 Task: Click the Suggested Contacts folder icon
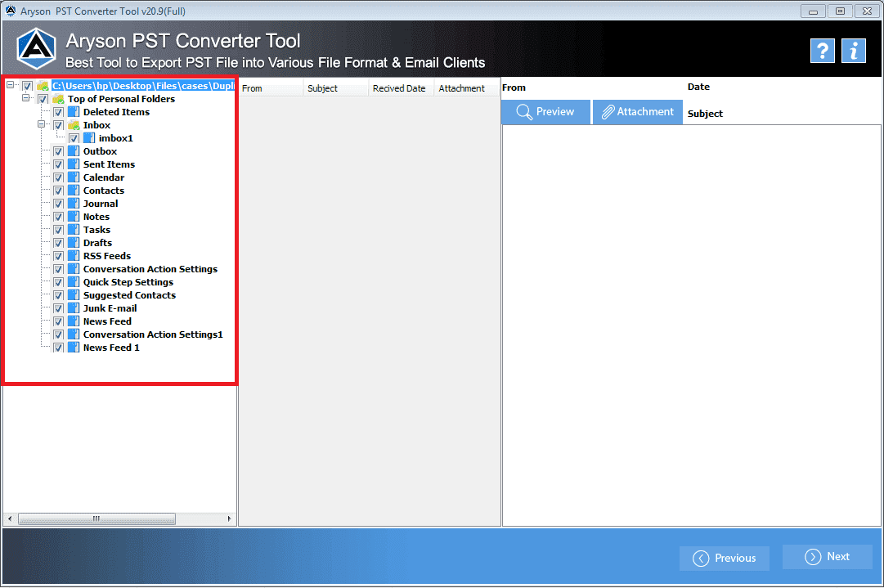[74, 295]
